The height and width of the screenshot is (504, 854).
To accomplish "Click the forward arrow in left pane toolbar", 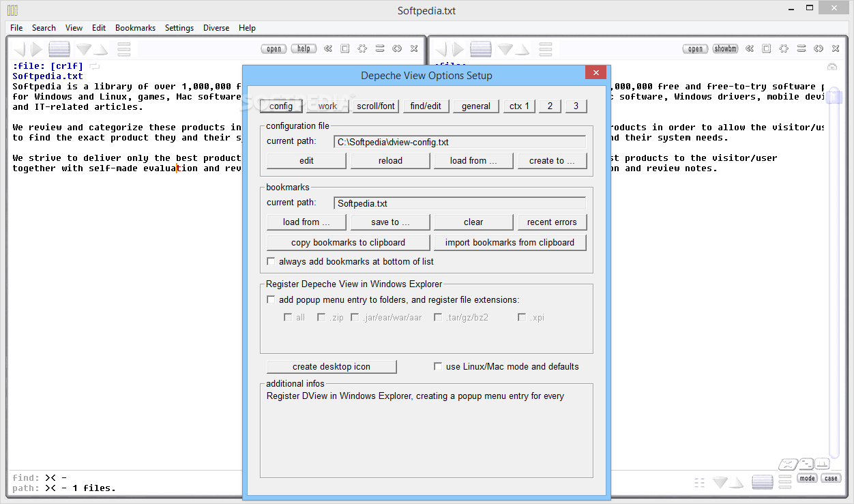I will (x=37, y=49).
